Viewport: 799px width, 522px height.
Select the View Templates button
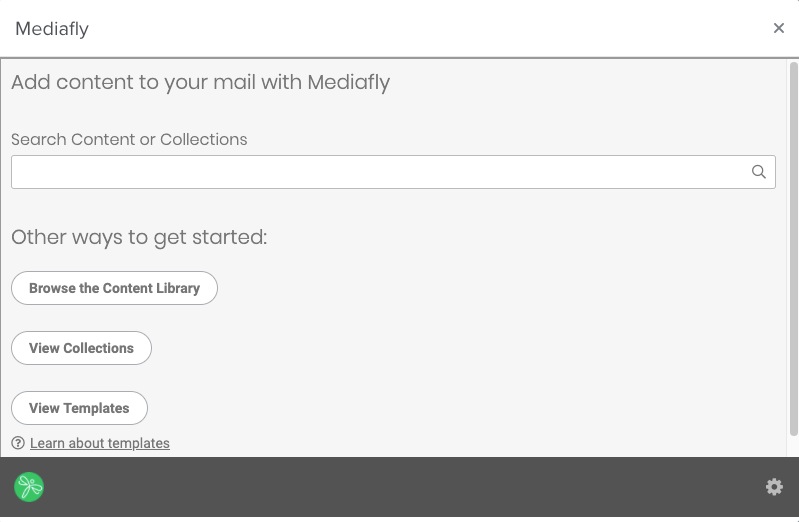tap(79, 408)
